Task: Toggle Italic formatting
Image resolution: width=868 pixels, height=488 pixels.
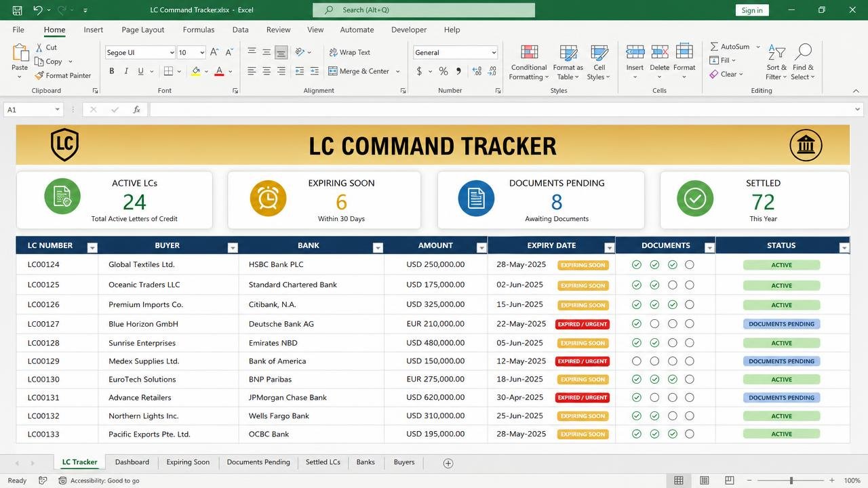Action: click(126, 71)
